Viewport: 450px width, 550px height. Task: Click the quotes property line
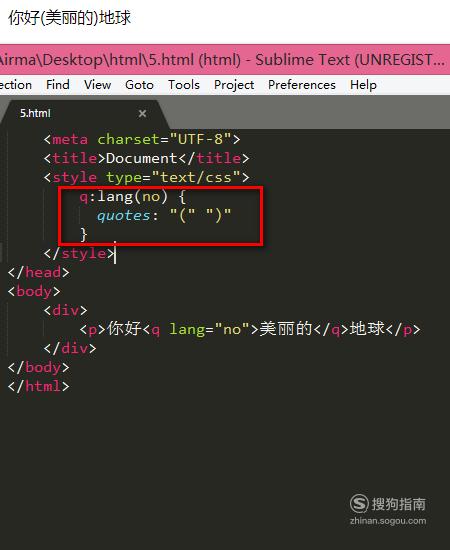tap(164, 215)
